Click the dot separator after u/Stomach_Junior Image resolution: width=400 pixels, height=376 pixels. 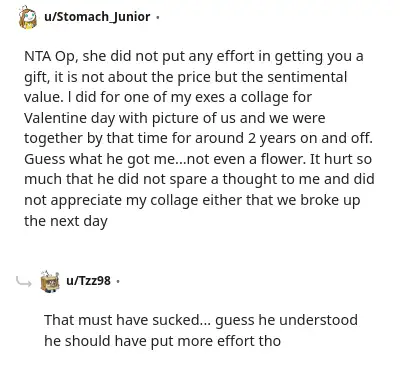pyautogui.click(x=157, y=17)
